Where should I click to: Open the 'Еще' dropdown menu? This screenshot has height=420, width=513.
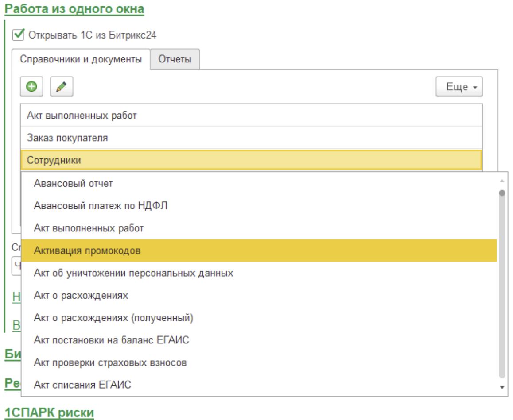[459, 87]
